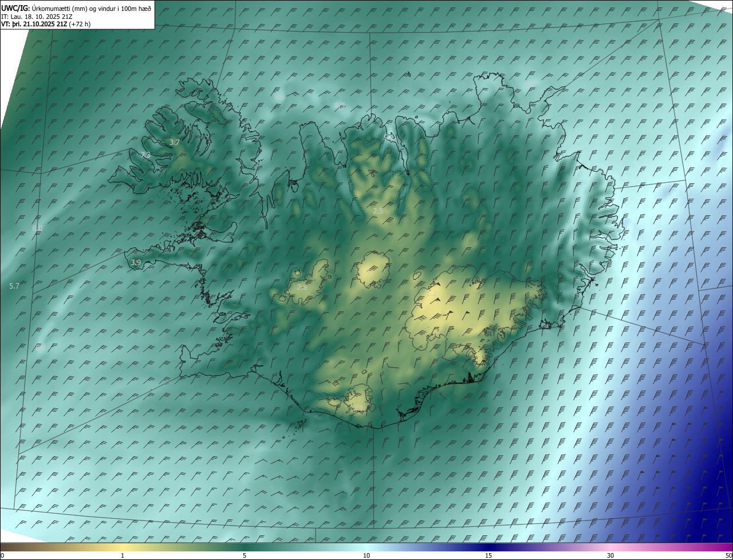The width and height of the screenshot is (733, 560).
Task: Click the 3.9 value on the Snæfellsnes peninsula
Action: 136,262
